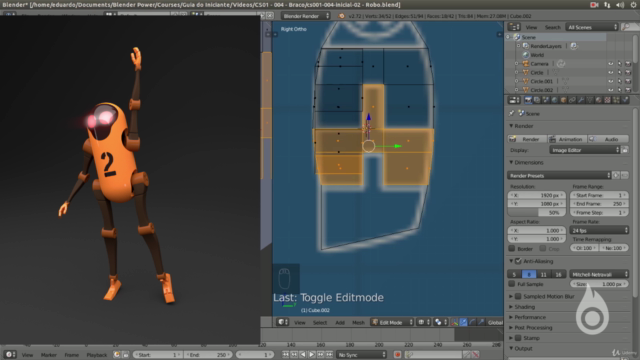The height and width of the screenshot is (360, 640).
Task: Open the Mitchell-Netravali filter dropdown
Action: coord(599,274)
